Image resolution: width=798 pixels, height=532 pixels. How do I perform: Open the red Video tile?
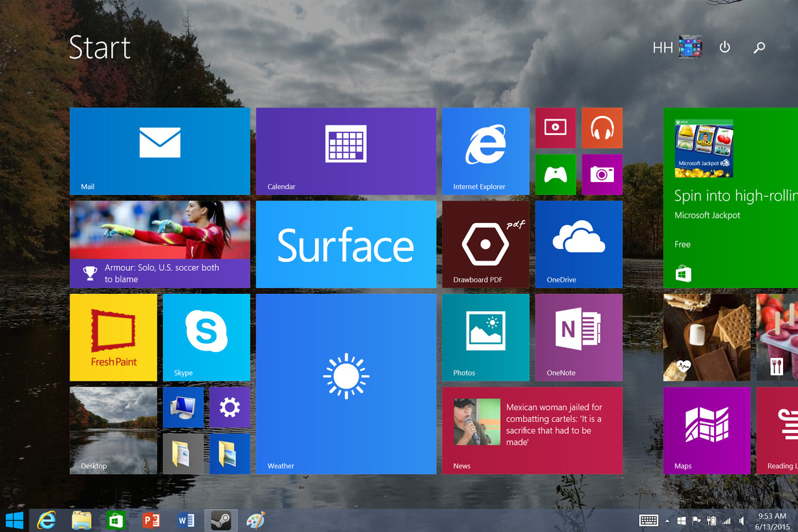click(555, 128)
